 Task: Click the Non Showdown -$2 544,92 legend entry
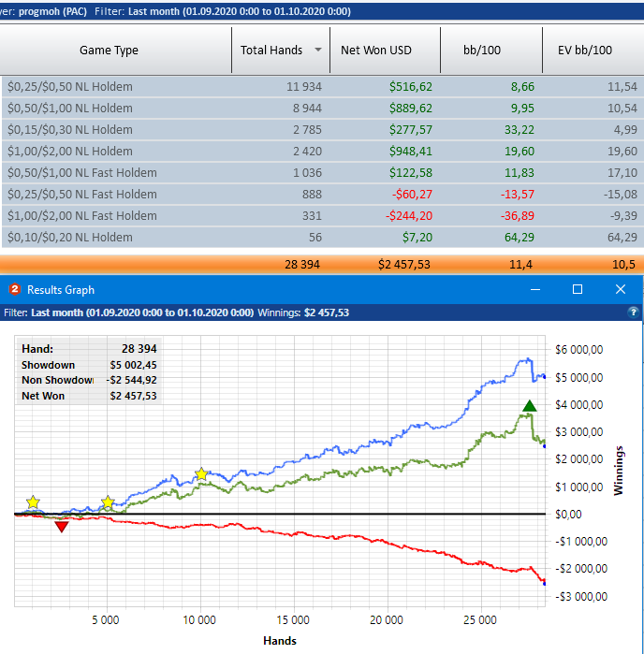pos(89,380)
